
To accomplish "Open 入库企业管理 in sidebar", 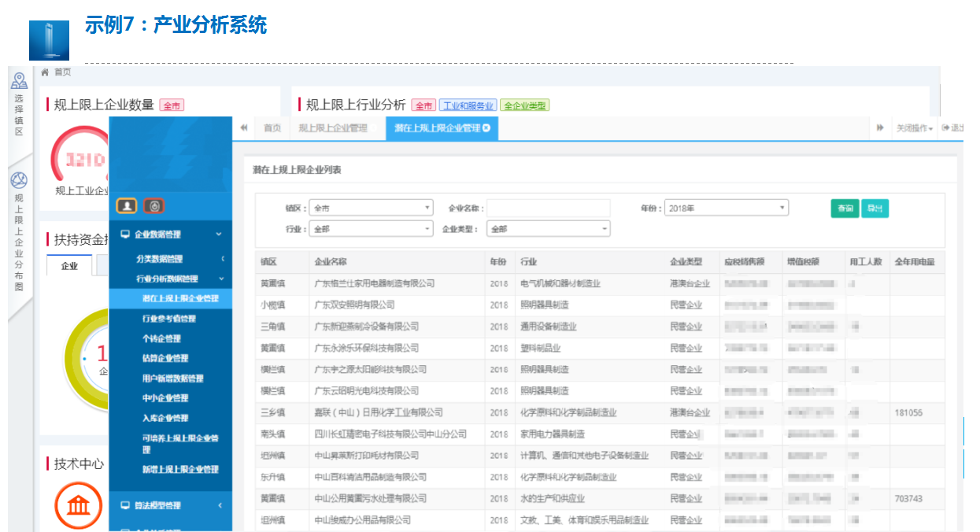I will (x=165, y=418).
